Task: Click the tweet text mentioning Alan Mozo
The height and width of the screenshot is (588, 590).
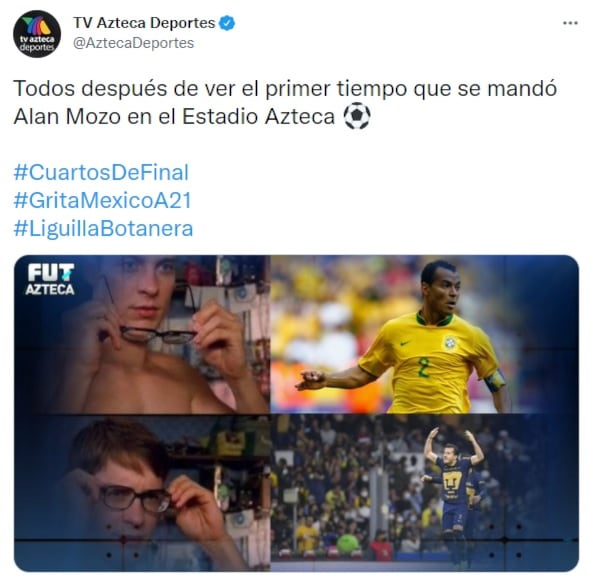Action: click(285, 102)
